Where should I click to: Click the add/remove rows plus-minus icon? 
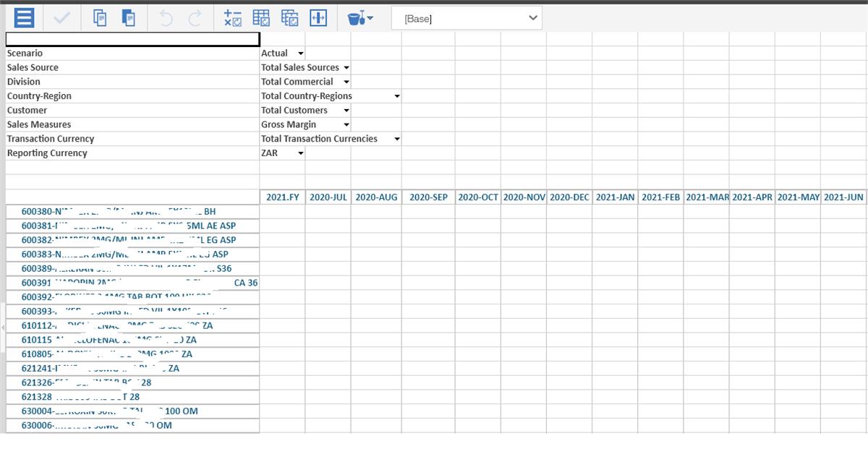232,17
